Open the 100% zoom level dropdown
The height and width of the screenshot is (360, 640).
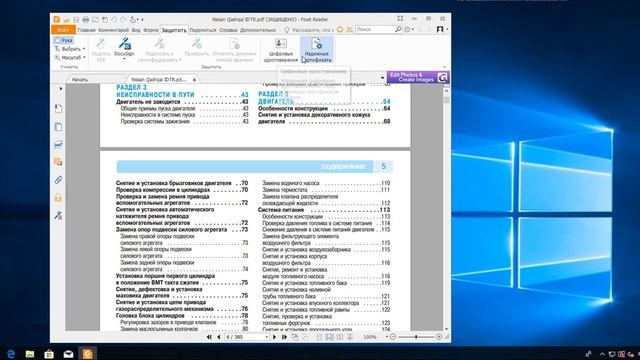click(x=387, y=337)
